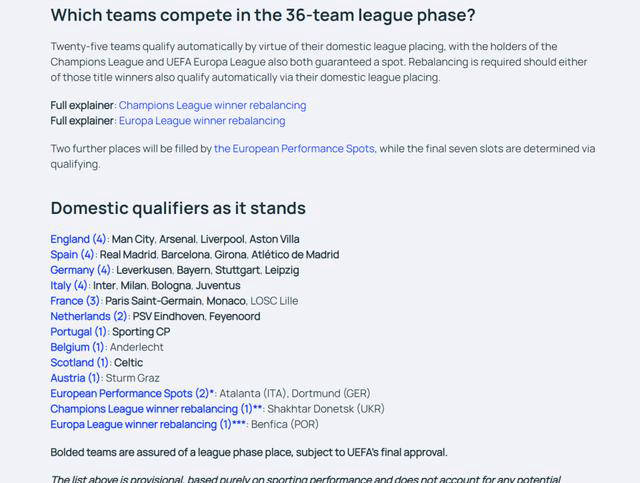Click the Shakhtar Donetsk (UKR) text
This screenshot has height=483, width=640.
pos(326,409)
